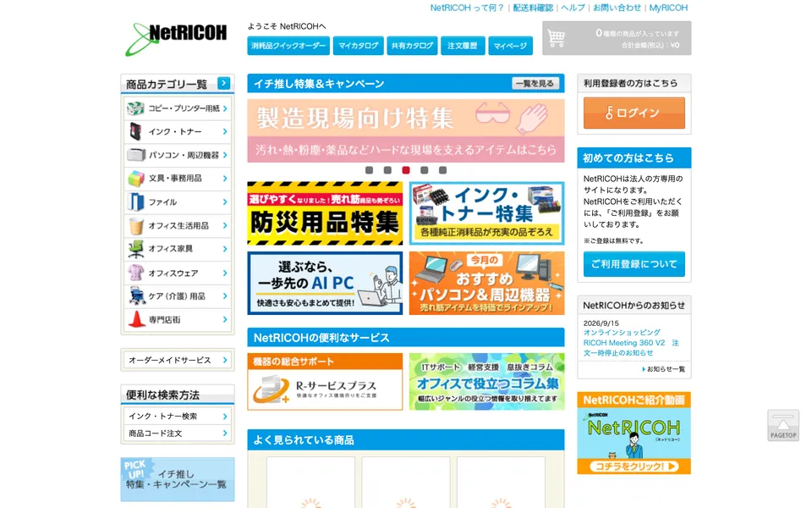Viewport: 812px width, 508px height.
Task: Open NetRICOHって何？ link
Action: (467, 8)
